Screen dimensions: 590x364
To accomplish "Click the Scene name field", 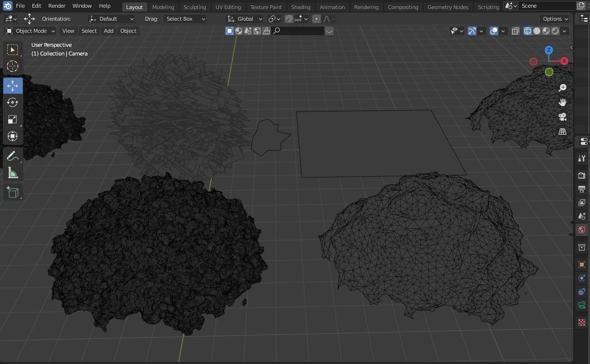I will click(x=547, y=6).
